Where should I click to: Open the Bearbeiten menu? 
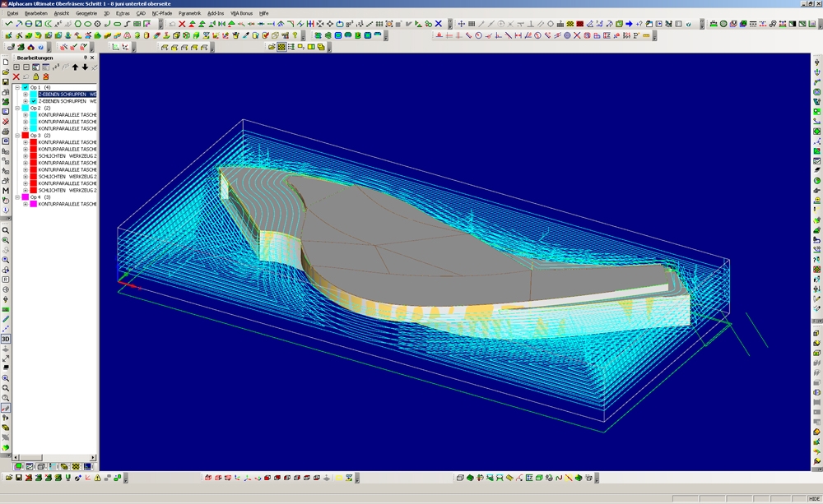pos(36,13)
